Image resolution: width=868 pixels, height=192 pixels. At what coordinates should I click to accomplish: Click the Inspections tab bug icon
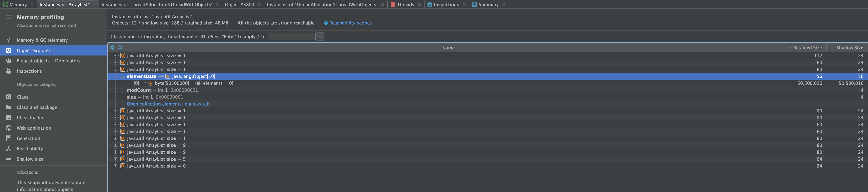click(x=430, y=4)
